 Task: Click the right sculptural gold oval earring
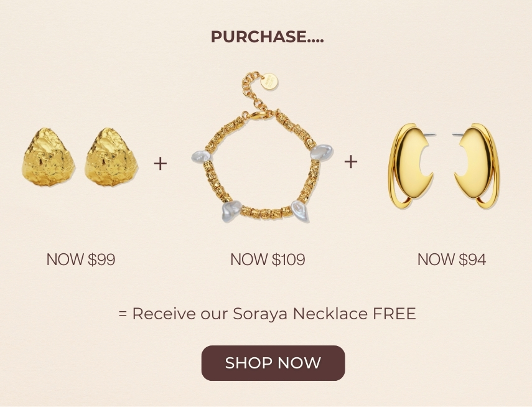[477, 166]
